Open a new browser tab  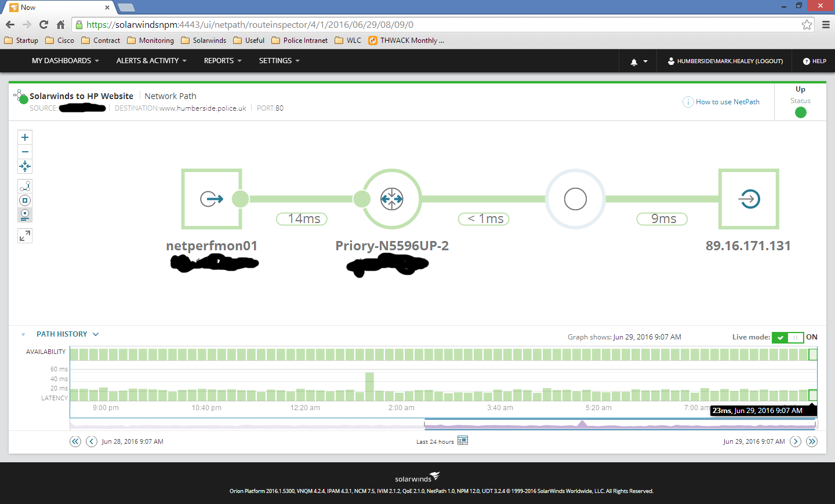coord(126,8)
